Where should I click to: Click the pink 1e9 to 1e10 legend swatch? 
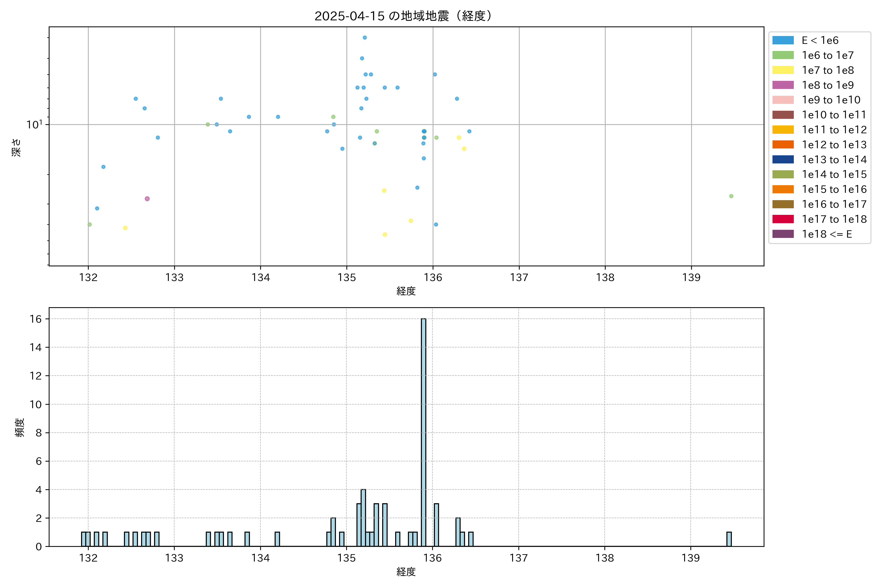point(783,100)
